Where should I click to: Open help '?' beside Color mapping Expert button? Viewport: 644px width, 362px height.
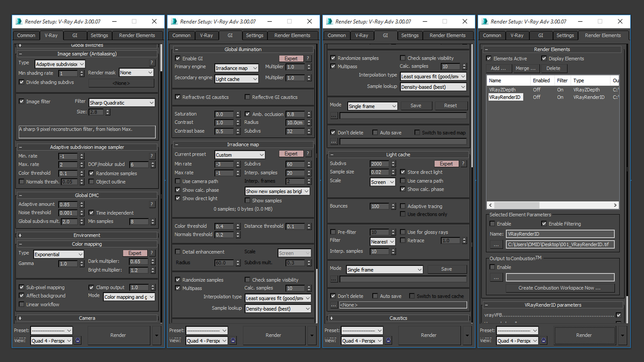click(x=152, y=253)
